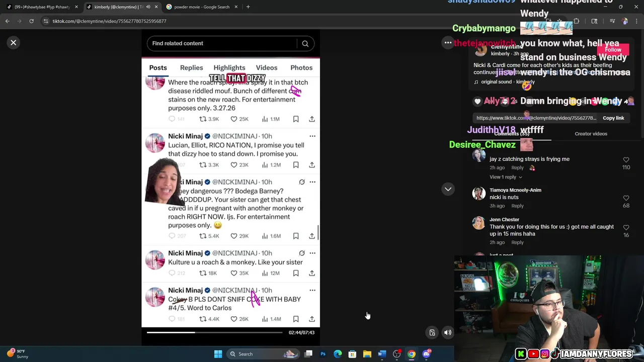Click the tiktok.com address bar URL

[109, 21]
